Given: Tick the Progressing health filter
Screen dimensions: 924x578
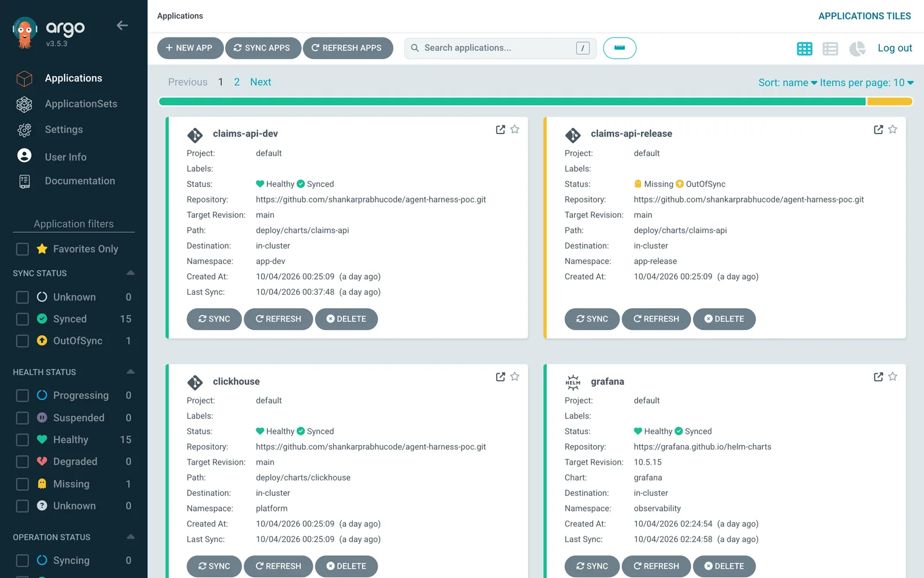Looking at the screenshot, I should (x=23, y=395).
